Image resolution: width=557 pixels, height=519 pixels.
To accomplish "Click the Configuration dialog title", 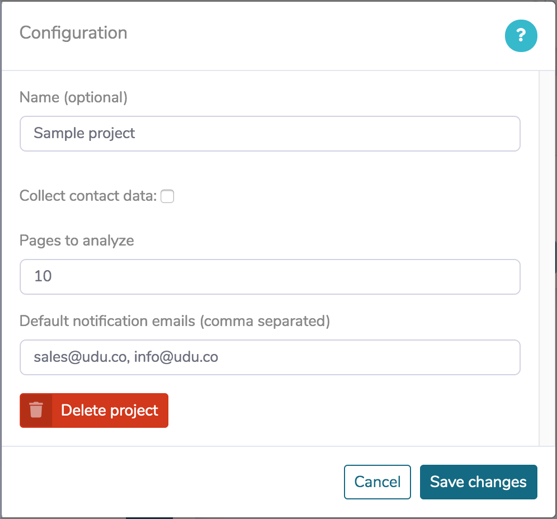I will point(74,33).
